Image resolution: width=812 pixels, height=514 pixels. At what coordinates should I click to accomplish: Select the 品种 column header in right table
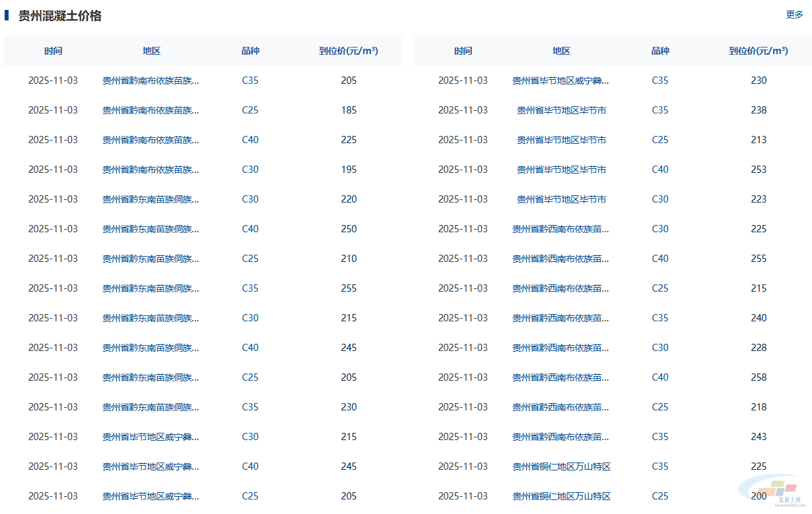(660, 51)
